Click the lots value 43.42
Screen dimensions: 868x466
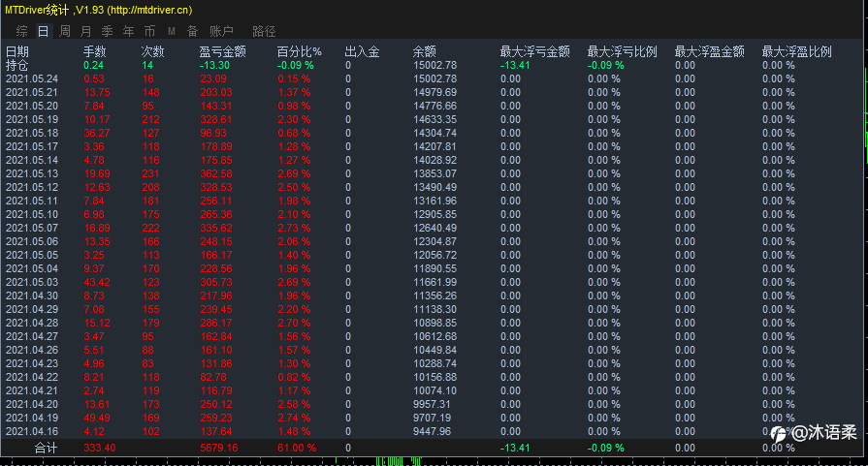click(97, 282)
